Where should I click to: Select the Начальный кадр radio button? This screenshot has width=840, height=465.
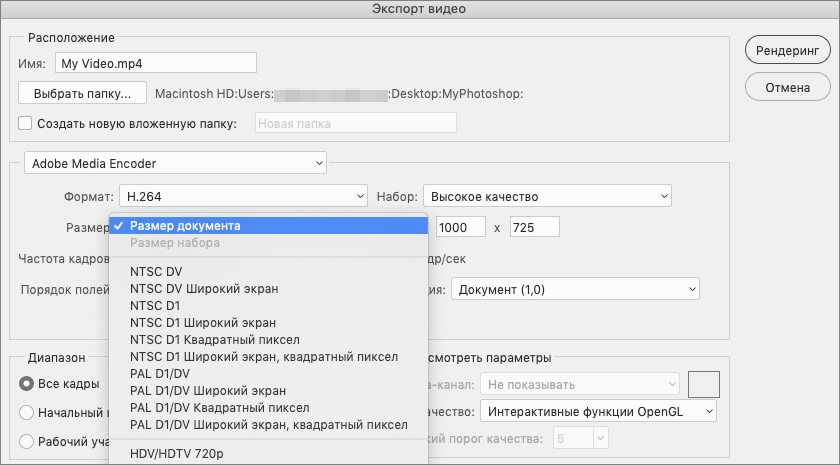click(27, 412)
